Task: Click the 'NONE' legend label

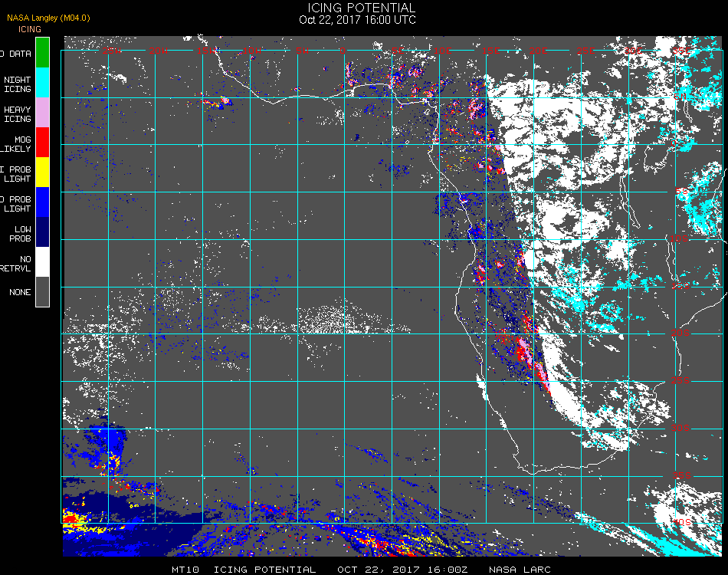Action: point(20,292)
